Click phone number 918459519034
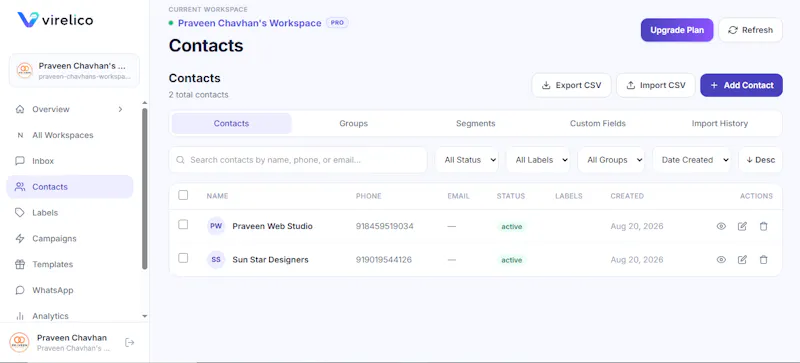The height and width of the screenshot is (363, 800). point(385,226)
